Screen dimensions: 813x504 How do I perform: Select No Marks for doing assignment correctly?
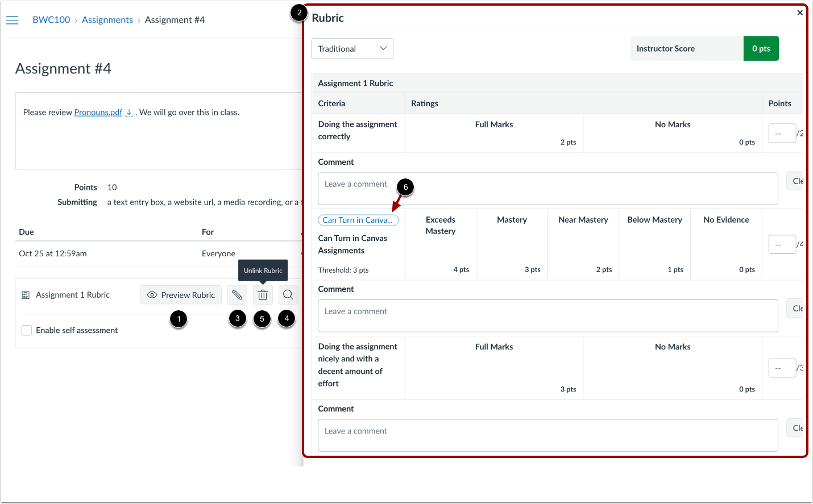(673, 133)
